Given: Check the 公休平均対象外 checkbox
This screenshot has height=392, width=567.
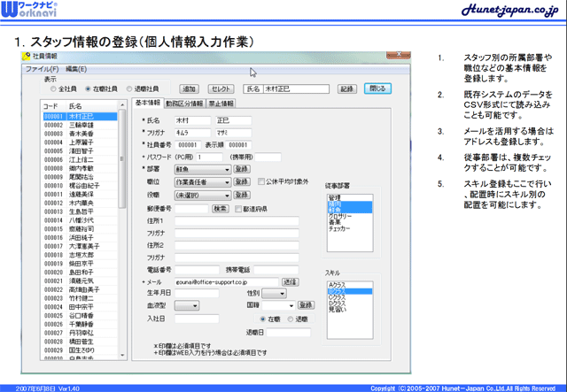Looking at the screenshot, I should coord(260,181).
